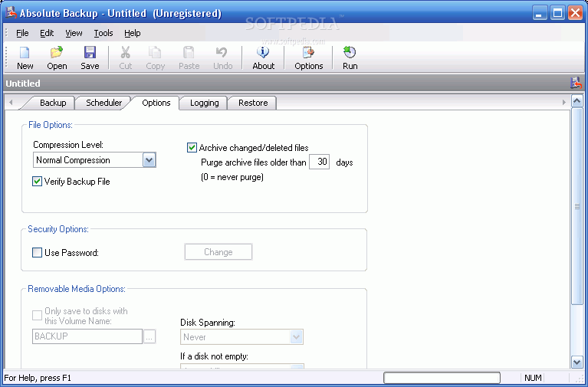
Task: Click the Change password button
Action: tap(218, 252)
